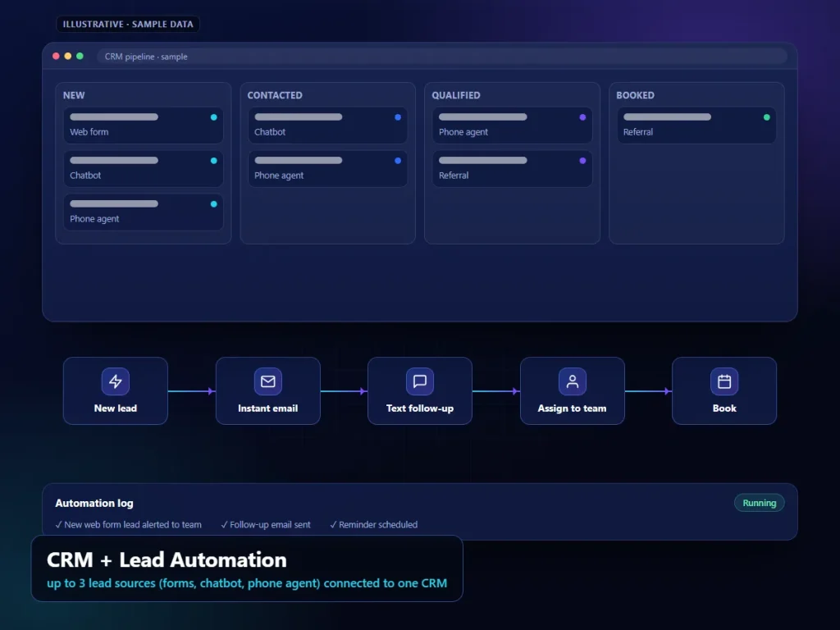Click the up to 3 lead sources subtitle
This screenshot has width=840, height=630.
tap(247, 583)
